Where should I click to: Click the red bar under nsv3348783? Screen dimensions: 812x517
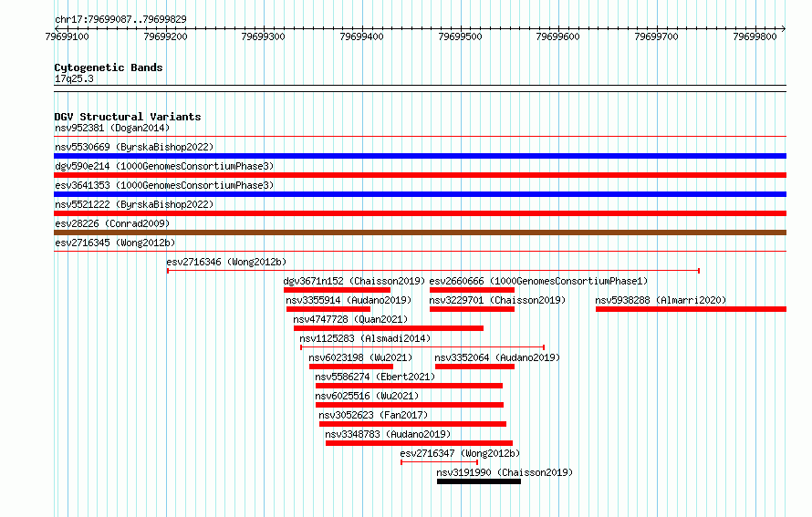coord(419,443)
